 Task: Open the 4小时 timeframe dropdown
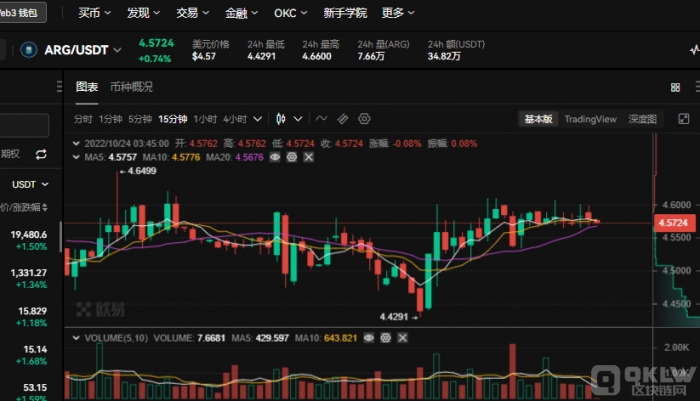pyautogui.click(x=235, y=118)
